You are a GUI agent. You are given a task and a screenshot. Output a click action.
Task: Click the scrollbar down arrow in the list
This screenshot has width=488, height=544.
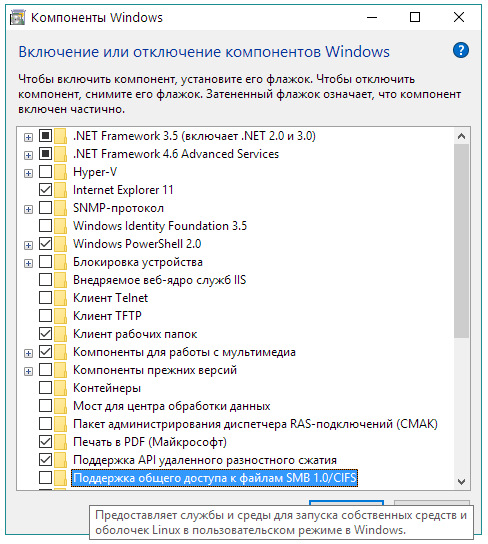pos(461,482)
